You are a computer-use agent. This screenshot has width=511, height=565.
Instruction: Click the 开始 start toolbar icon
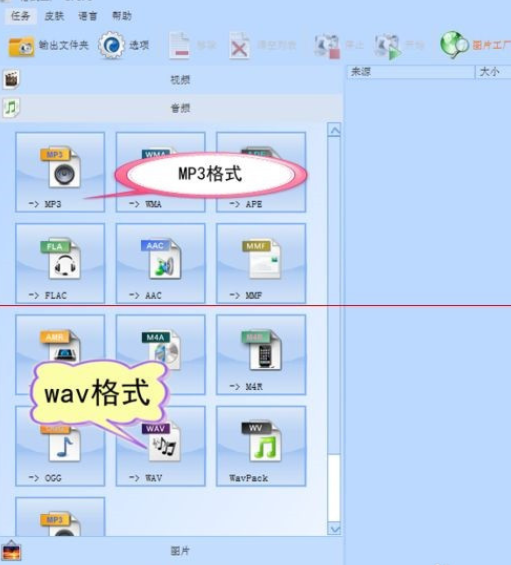click(x=387, y=46)
